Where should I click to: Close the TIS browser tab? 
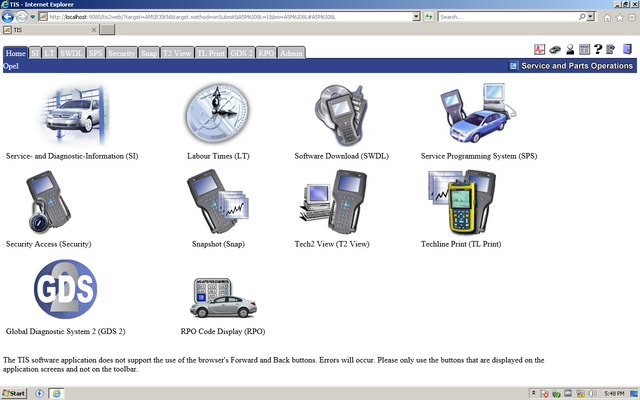(x=94, y=30)
